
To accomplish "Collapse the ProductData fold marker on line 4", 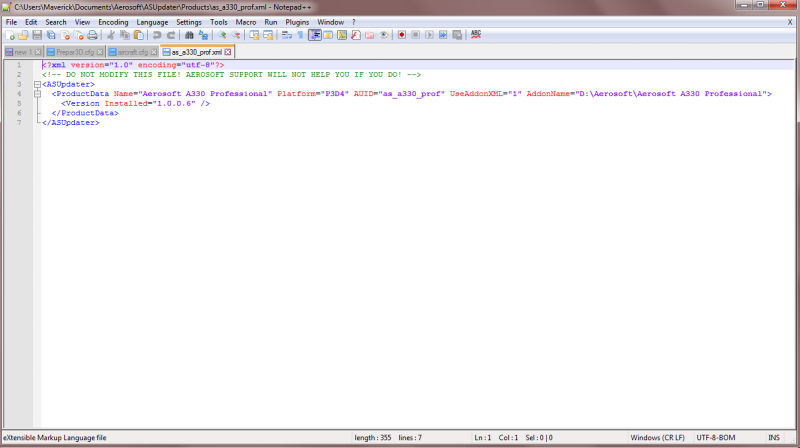I will (37, 94).
